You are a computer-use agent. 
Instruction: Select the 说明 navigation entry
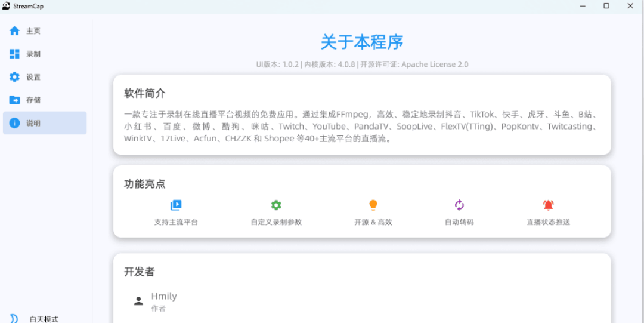pyautogui.click(x=33, y=123)
